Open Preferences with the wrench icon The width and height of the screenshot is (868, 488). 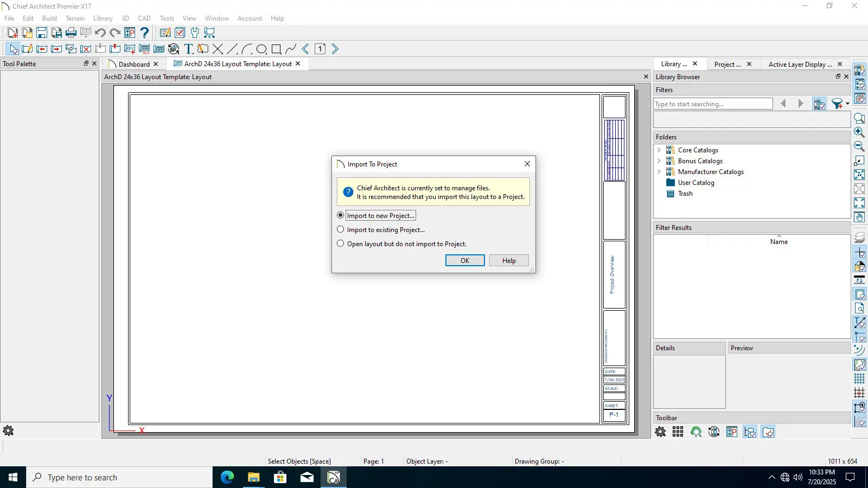[x=195, y=33]
